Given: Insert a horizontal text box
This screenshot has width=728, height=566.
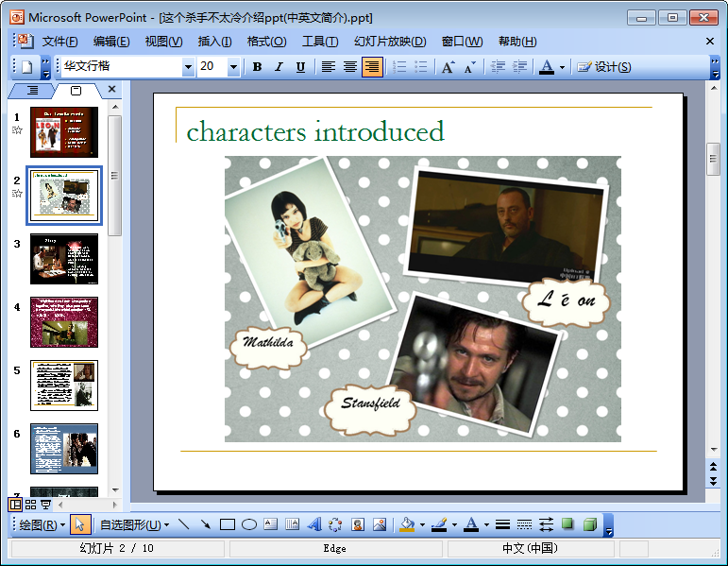Looking at the screenshot, I should pyautogui.click(x=270, y=525).
